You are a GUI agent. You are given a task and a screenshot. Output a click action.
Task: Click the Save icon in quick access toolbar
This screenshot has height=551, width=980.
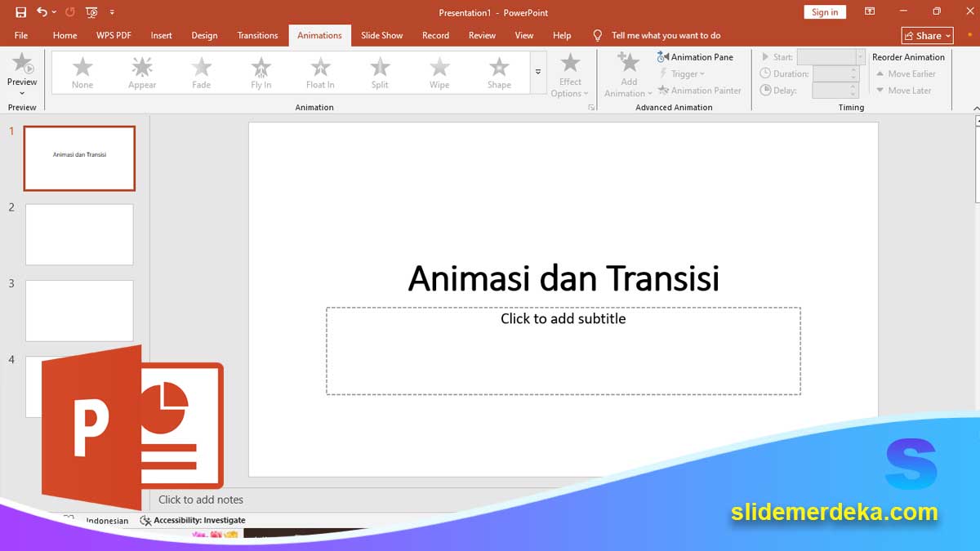[21, 12]
